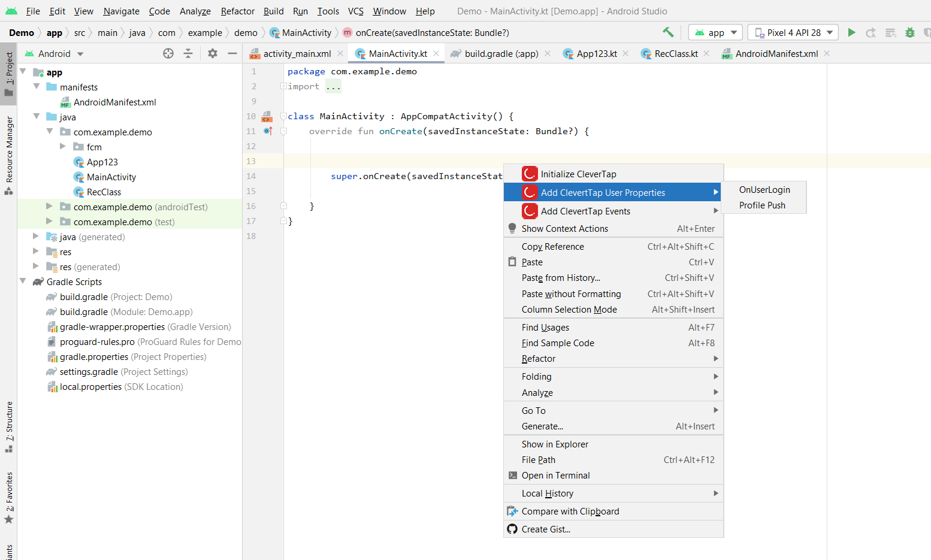Image resolution: width=931 pixels, height=560 pixels.
Task: Click Apply Changes and Restart icon
Action: (871, 32)
